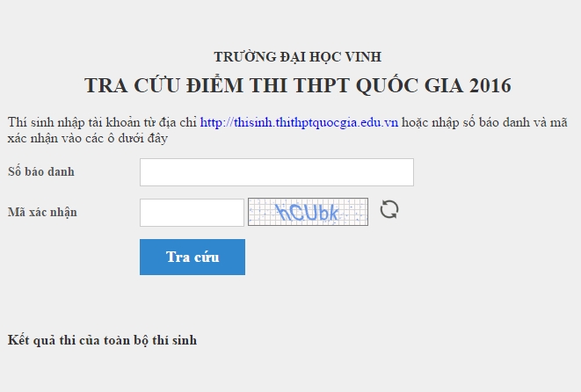Click the label Số báo danh
The height and width of the screenshot is (392, 581).
pos(41,172)
